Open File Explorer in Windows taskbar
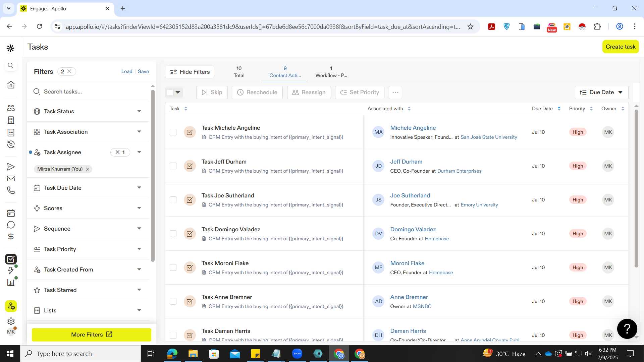Screen dimensions: 644x362 click(x=193, y=354)
